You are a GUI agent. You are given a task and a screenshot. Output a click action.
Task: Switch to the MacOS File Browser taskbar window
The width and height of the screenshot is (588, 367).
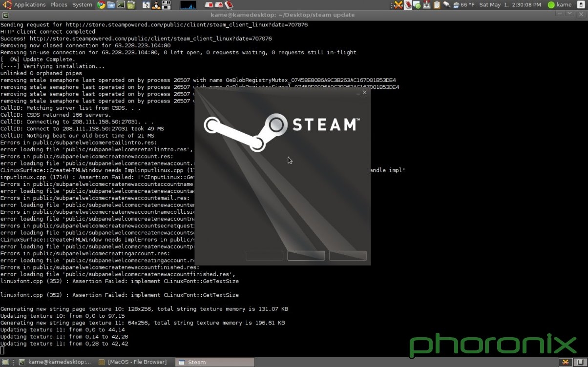click(x=133, y=362)
